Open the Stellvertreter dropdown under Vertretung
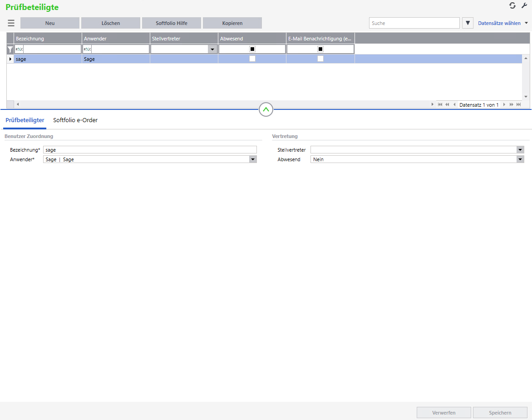This screenshot has width=532, height=420. pyautogui.click(x=520, y=150)
